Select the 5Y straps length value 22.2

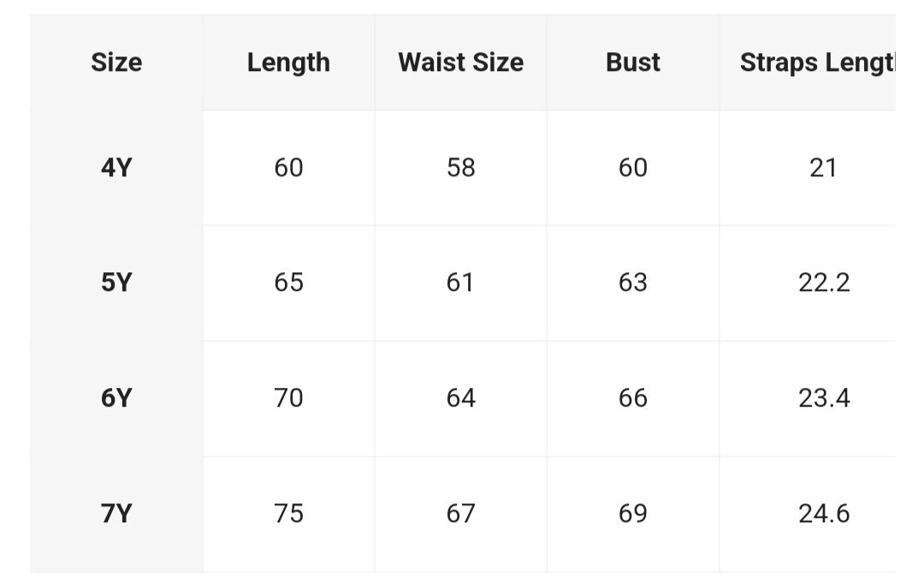[x=824, y=283]
